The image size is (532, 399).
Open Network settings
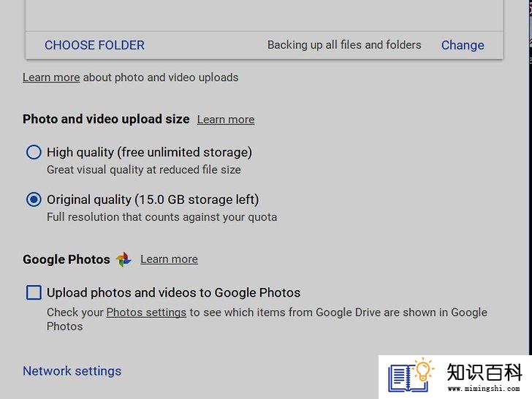72,370
